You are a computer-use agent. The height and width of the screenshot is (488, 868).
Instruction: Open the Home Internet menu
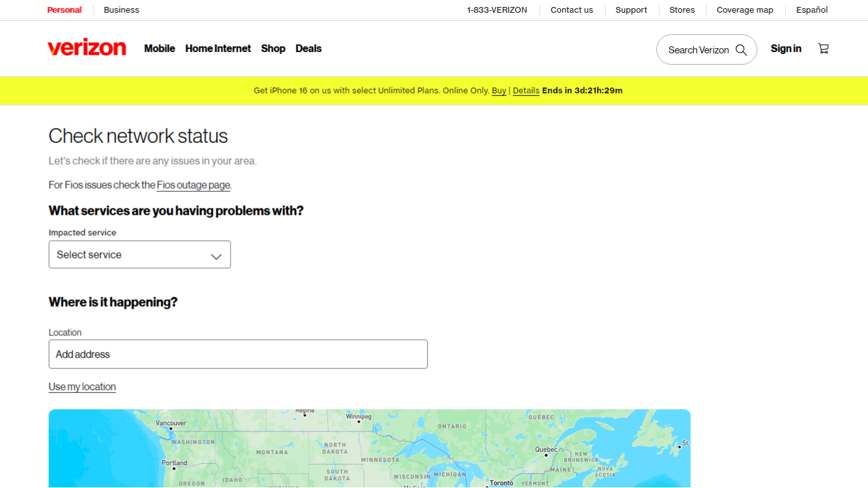click(x=218, y=48)
